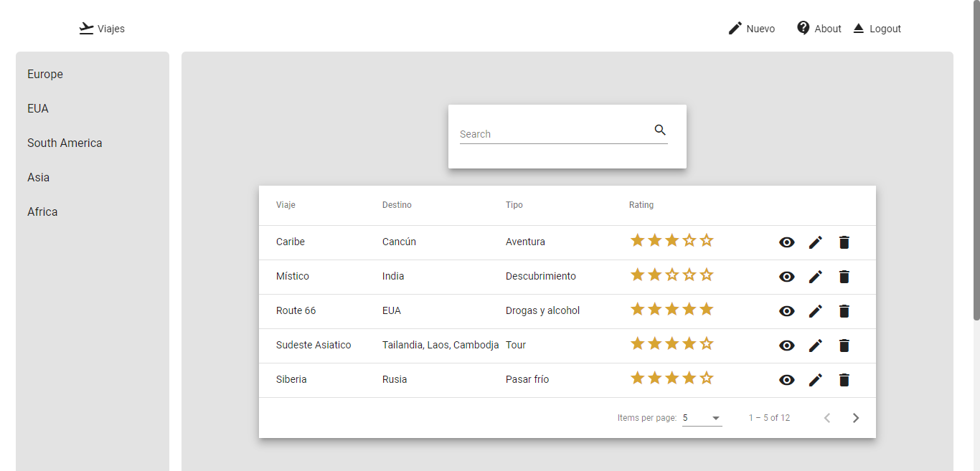Click the South America sidebar entry
Viewport: 980px width, 471px height.
coord(65,143)
